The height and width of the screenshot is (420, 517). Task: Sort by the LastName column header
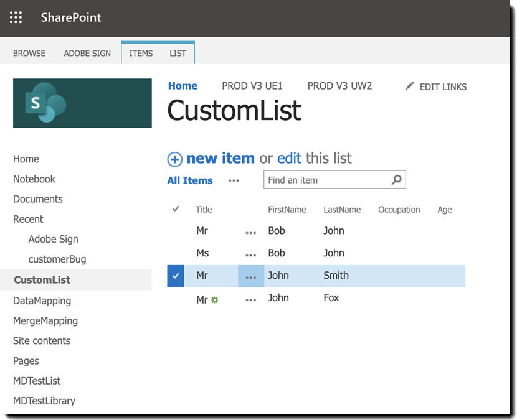pos(342,210)
